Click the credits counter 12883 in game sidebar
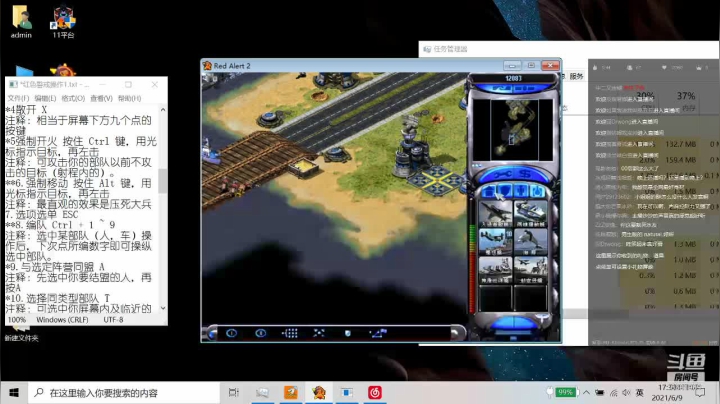 tap(513, 79)
